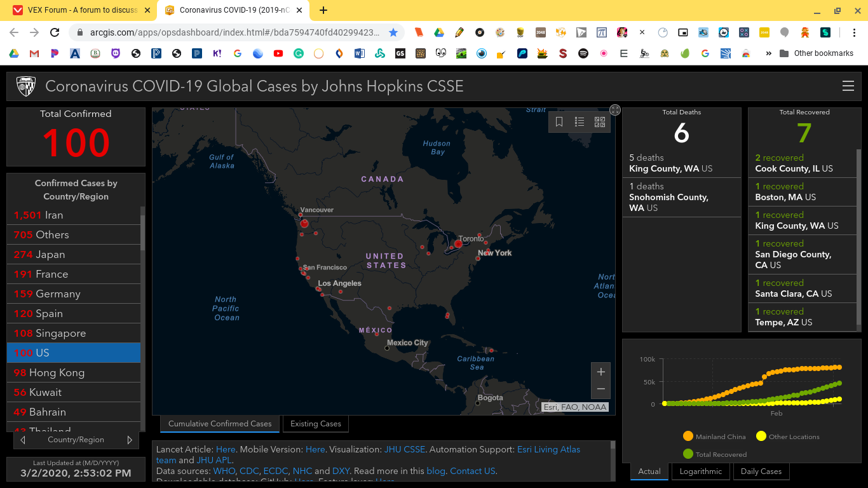Click the Johns Hopkins shield logo
Viewport: 868px width, 488px height.
pyautogui.click(x=26, y=86)
